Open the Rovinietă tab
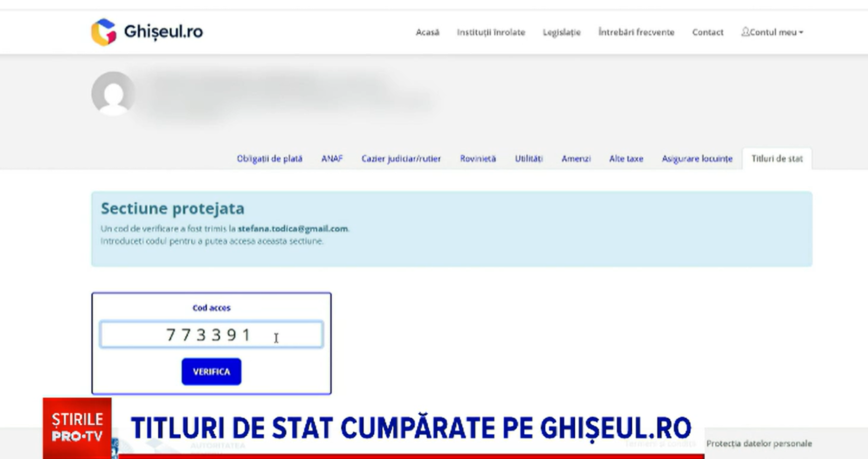Screen dimensions: 868x459 click(478, 158)
